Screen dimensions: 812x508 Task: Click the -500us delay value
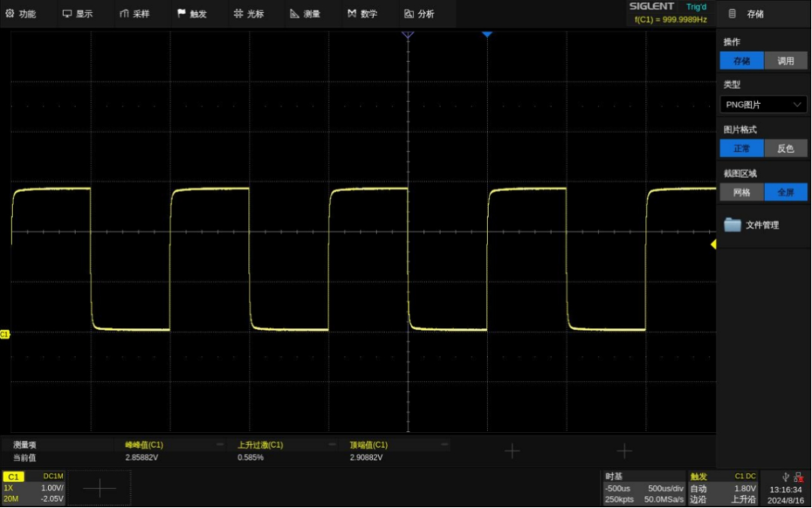pos(617,488)
